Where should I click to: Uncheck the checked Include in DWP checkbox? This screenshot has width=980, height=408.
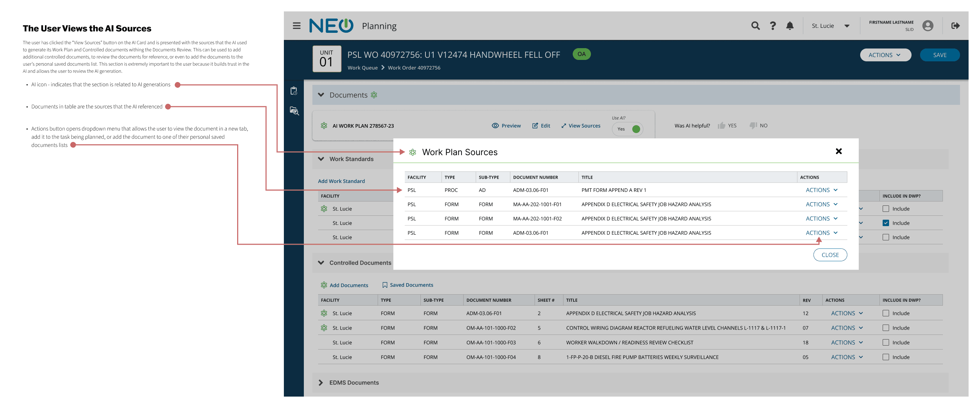pyautogui.click(x=885, y=223)
